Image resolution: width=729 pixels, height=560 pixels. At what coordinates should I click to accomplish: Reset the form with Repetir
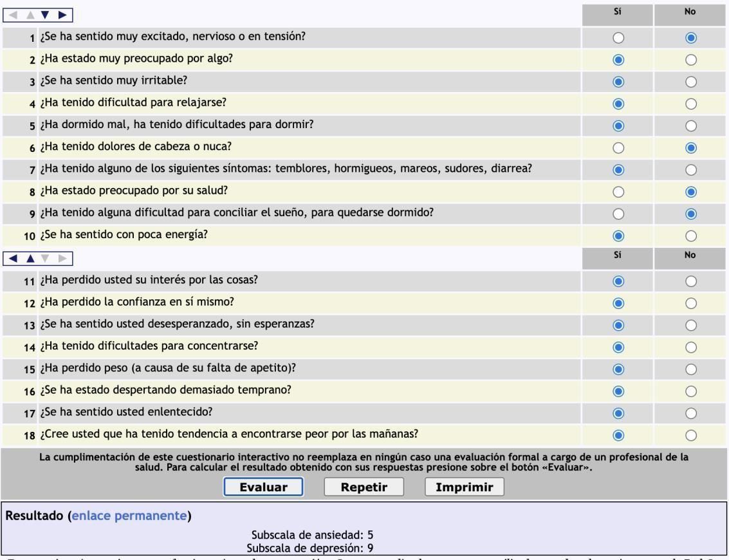point(364,487)
